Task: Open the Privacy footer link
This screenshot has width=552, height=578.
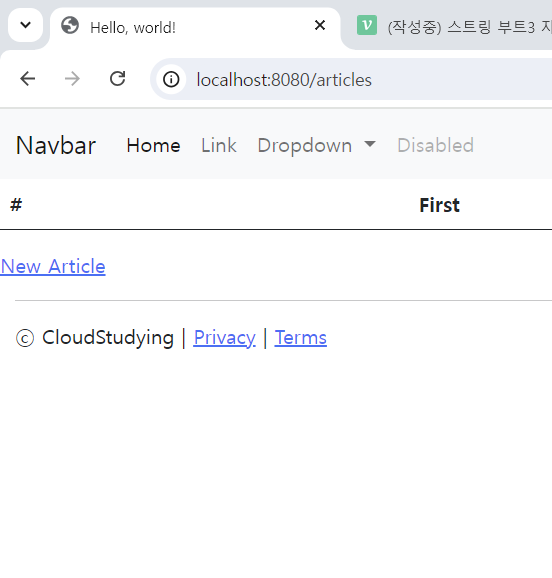Action: click(x=224, y=338)
